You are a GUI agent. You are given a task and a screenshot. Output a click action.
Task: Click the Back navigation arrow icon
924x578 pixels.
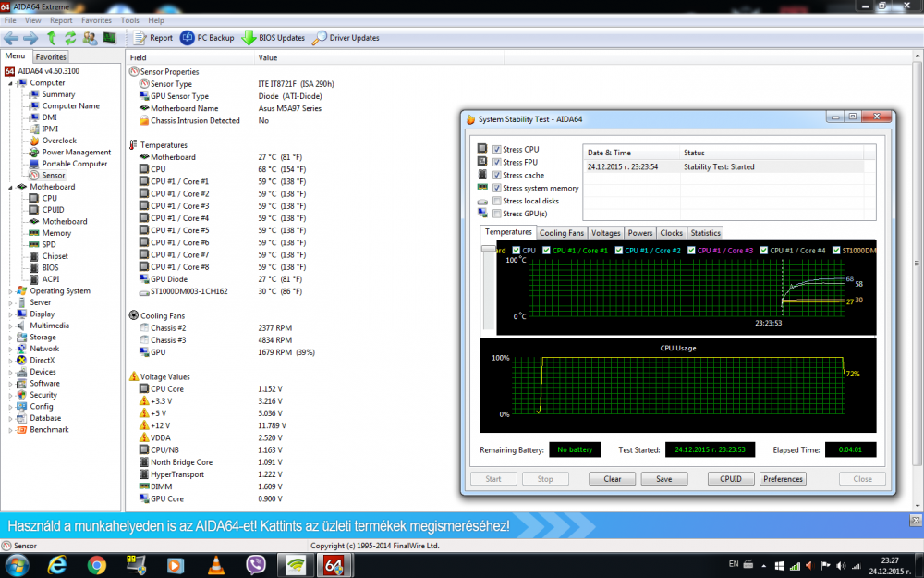click(11, 38)
